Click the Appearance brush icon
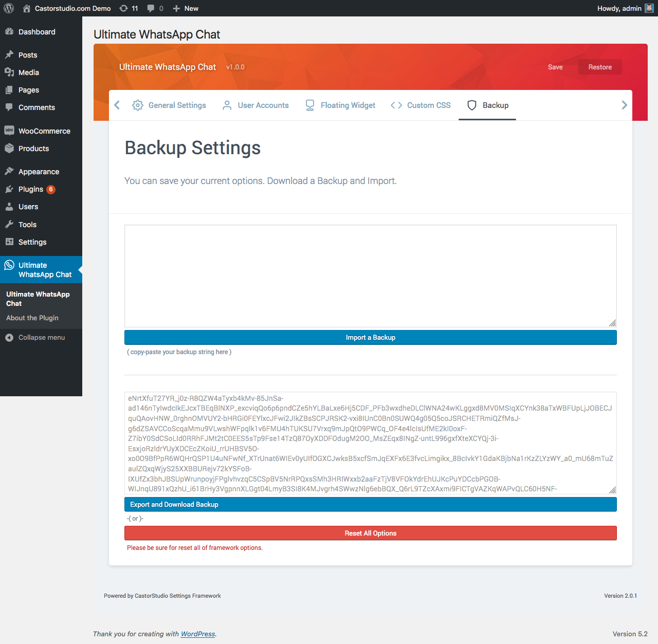The width and height of the screenshot is (658, 644). [x=9, y=172]
